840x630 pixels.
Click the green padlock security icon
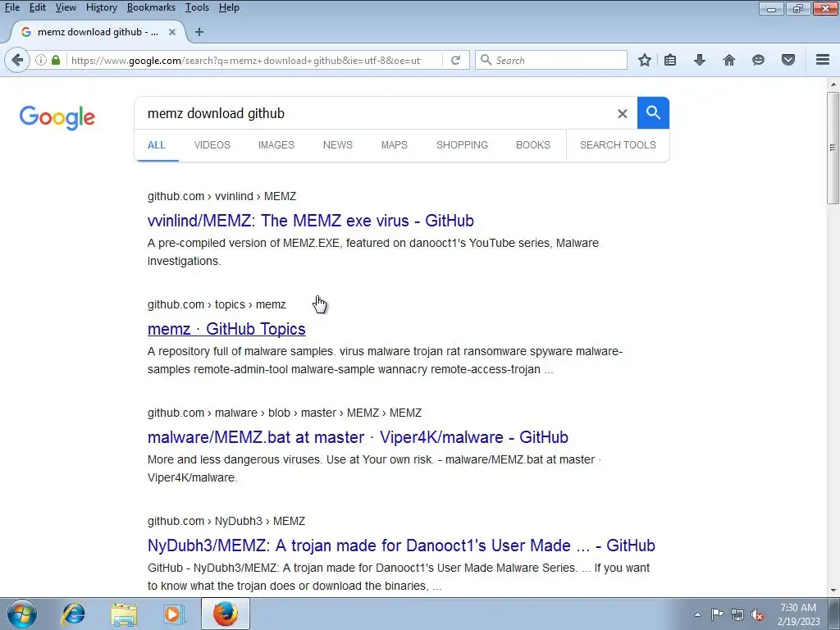(56, 60)
